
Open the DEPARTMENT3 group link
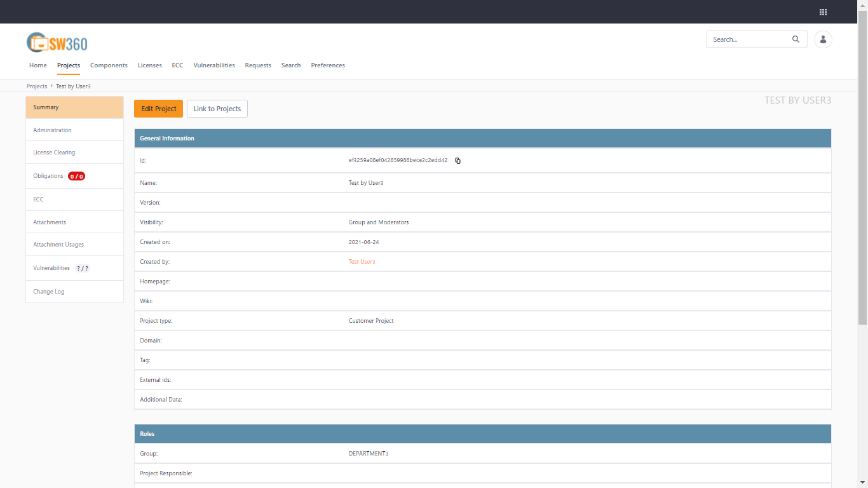(x=369, y=453)
